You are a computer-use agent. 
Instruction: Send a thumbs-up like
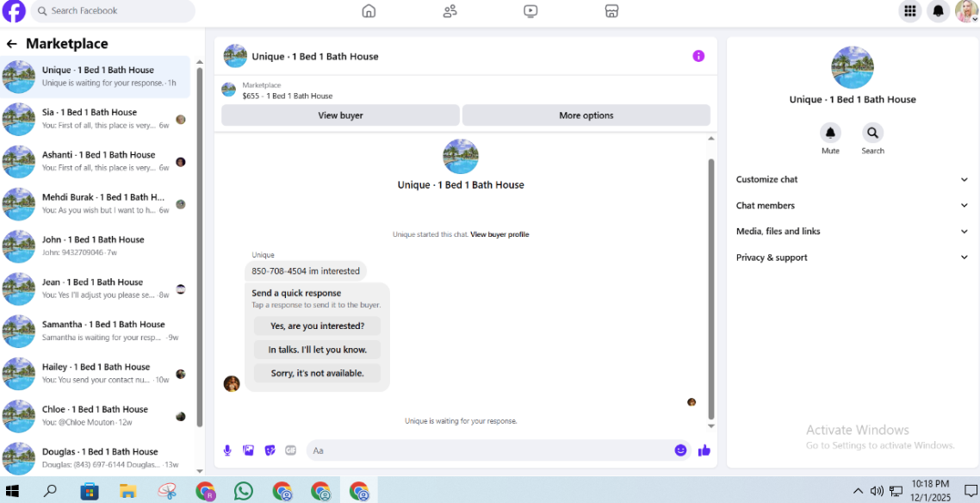(704, 450)
